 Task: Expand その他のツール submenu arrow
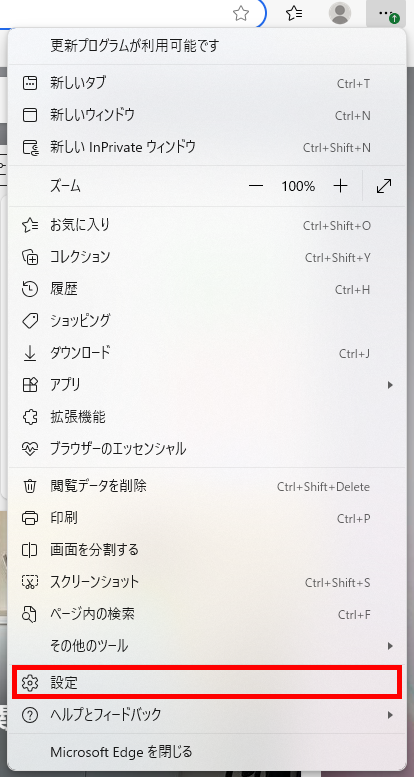[390, 646]
